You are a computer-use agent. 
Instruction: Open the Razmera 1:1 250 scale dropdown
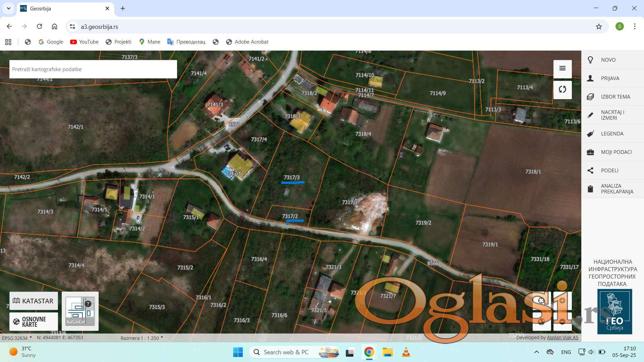(x=142, y=338)
